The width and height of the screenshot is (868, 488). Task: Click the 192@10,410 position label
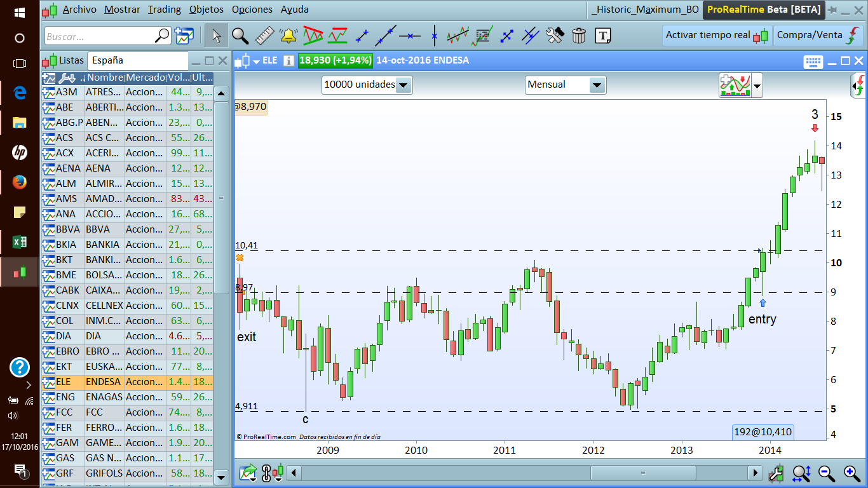coord(763,432)
